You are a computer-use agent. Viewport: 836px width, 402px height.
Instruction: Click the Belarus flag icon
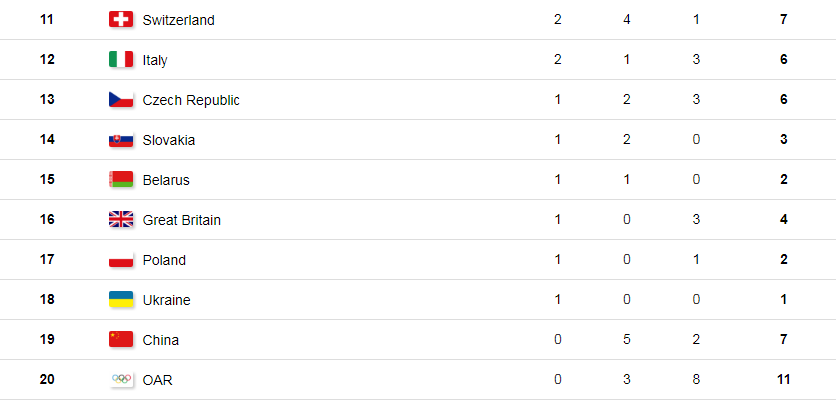click(x=121, y=179)
